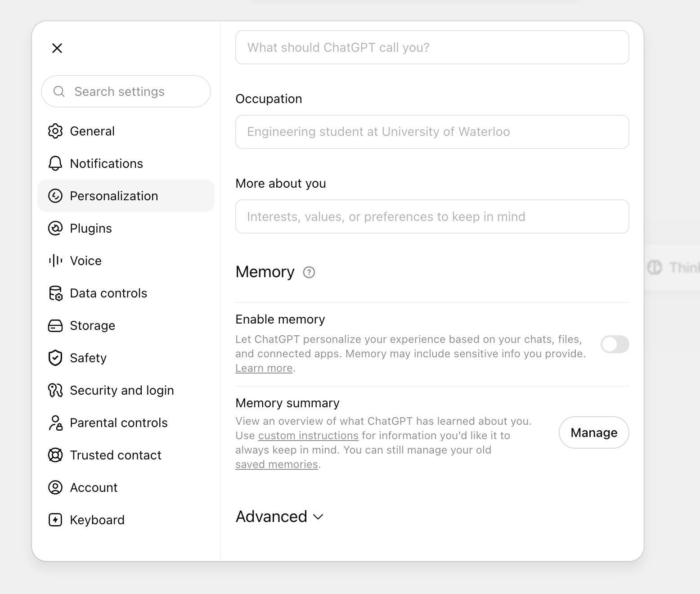The width and height of the screenshot is (700, 594).
Task: Click the Personalization icon in sidebar
Action: (55, 196)
